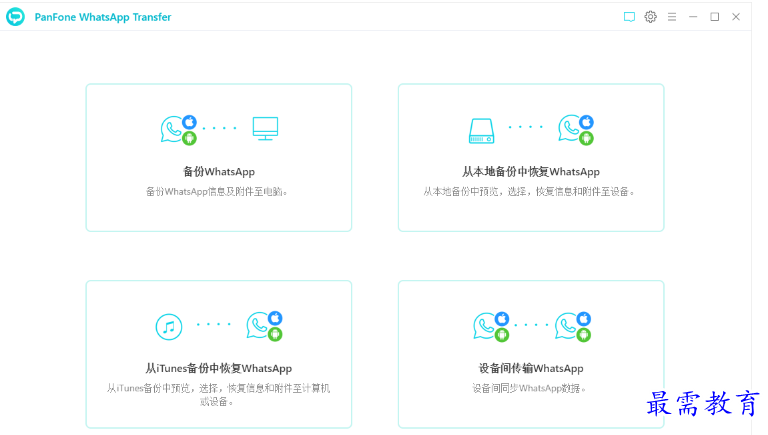Close the PanFone window
The image size is (768, 435).
pos(736,17)
